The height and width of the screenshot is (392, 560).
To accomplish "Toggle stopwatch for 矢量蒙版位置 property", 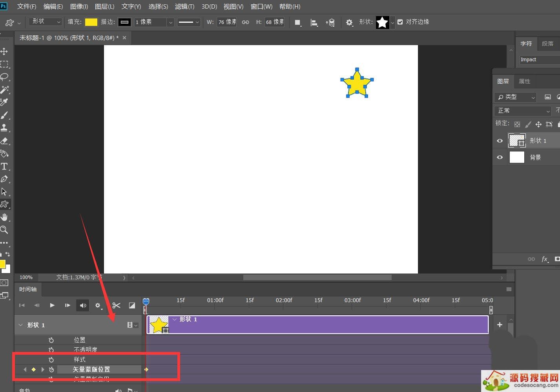I will point(51,369).
